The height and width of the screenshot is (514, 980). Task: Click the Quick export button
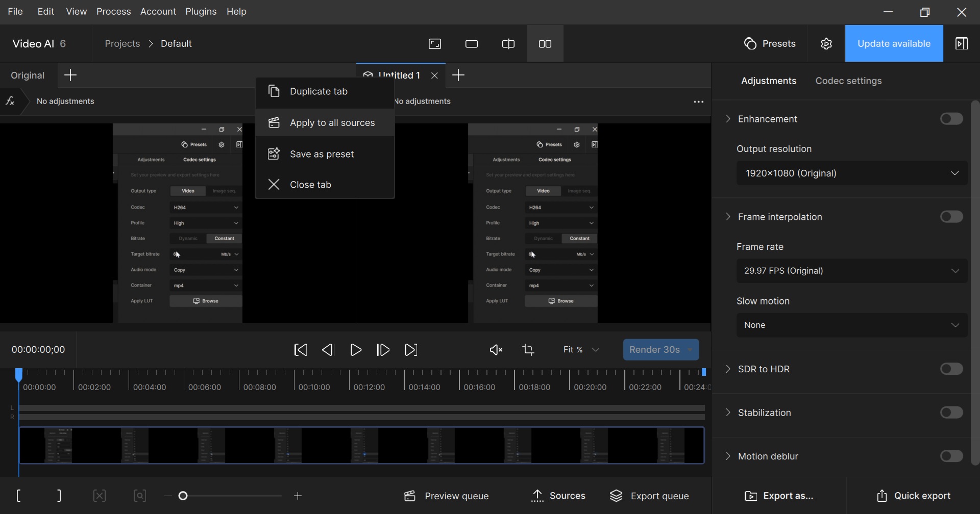pos(913,496)
